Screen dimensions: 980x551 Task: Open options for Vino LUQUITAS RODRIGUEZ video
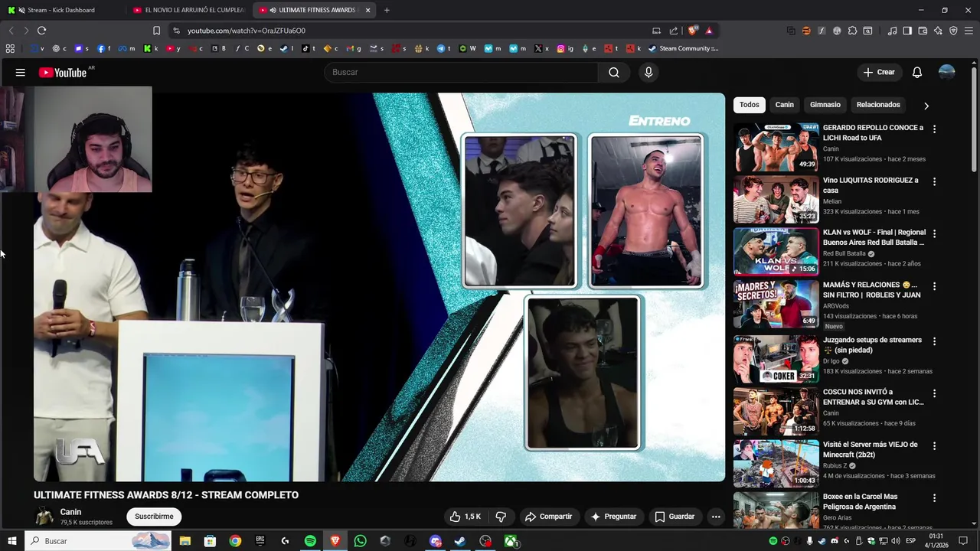click(x=934, y=181)
